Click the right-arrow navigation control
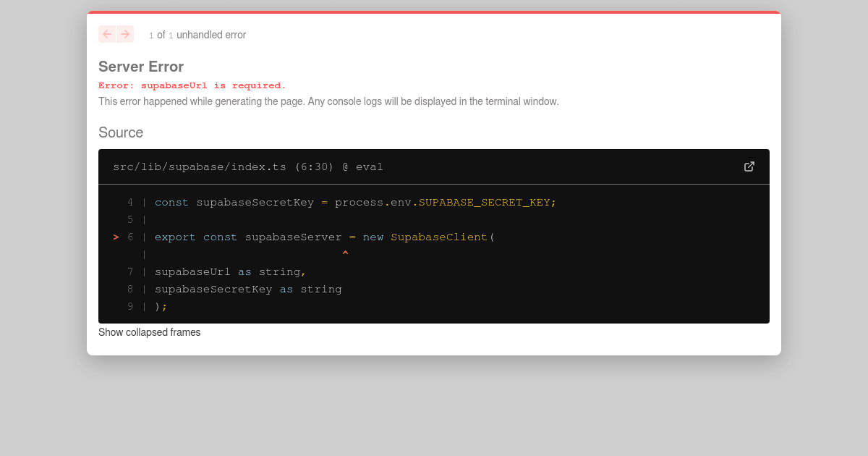This screenshot has width=868, height=456. point(125,34)
